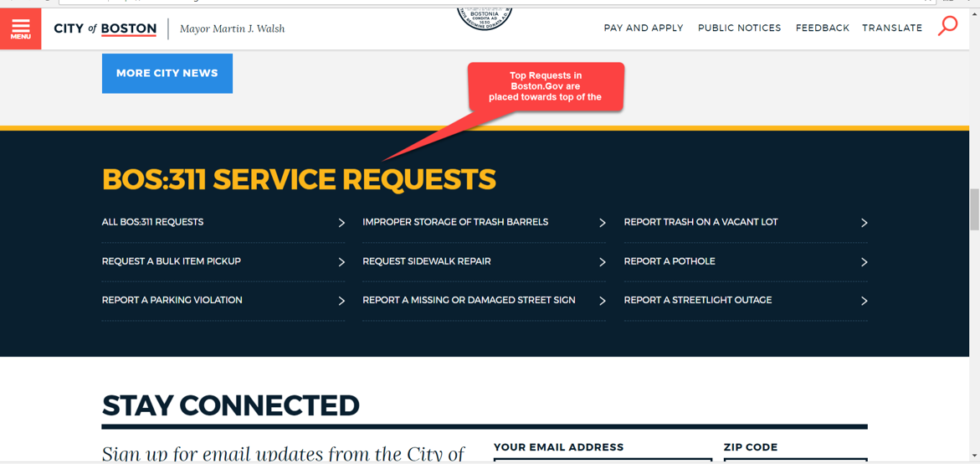Click arrow next to Report a Pothole
The width and height of the screenshot is (980, 464).
(x=864, y=262)
